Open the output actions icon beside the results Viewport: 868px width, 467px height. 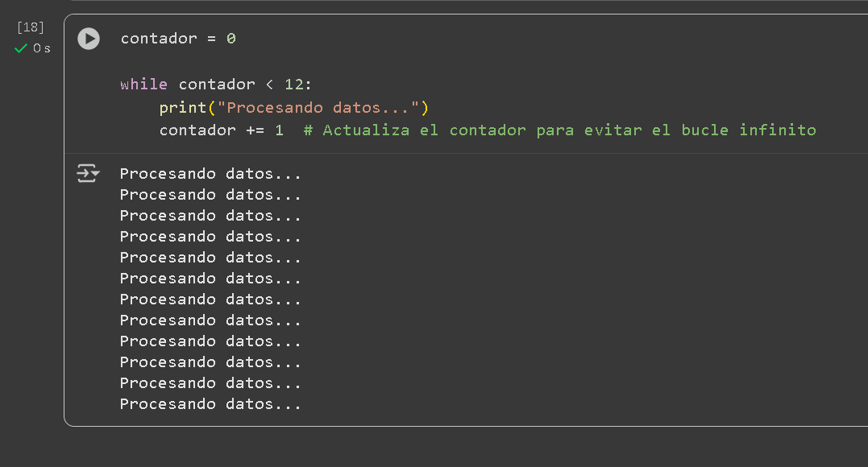click(x=88, y=173)
